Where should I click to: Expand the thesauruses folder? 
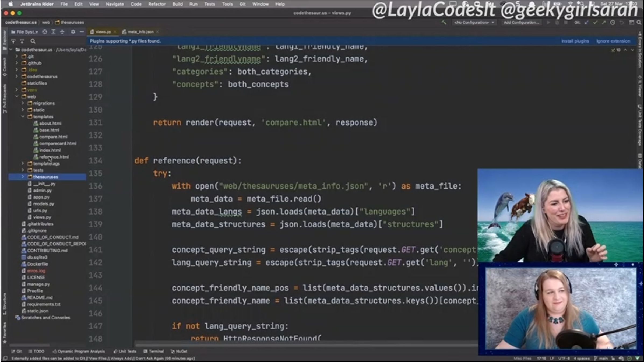(23, 177)
